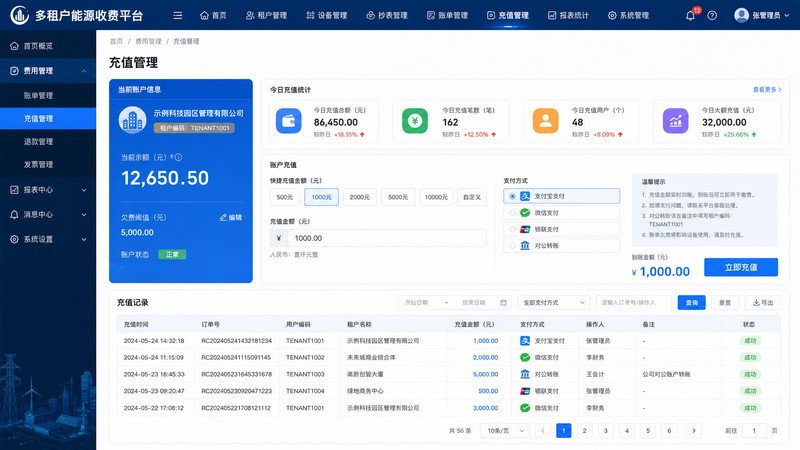This screenshot has width=800, height=450.
Task: Click the 查询 search button
Action: (x=691, y=303)
